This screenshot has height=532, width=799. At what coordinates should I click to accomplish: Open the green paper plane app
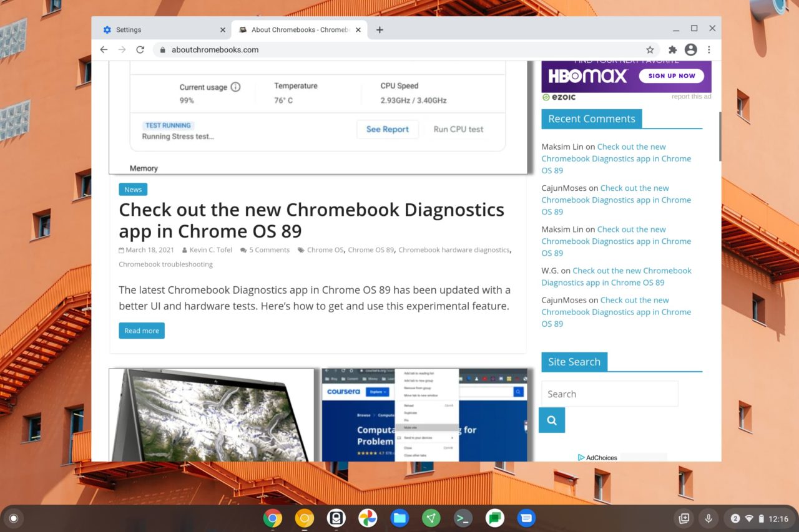click(x=431, y=518)
